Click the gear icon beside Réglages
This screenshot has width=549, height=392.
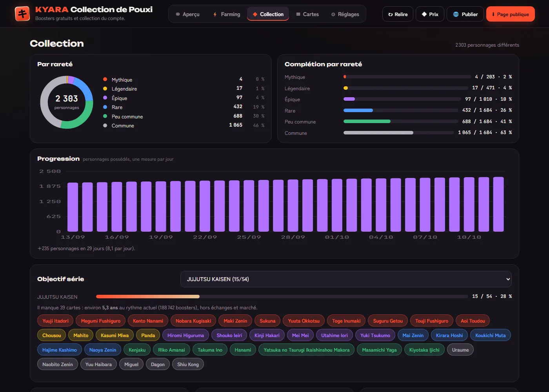click(333, 15)
